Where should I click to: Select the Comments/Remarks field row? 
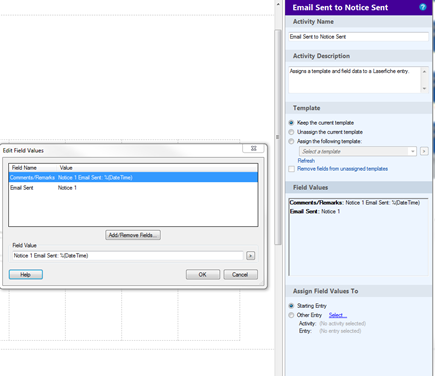coord(133,177)
